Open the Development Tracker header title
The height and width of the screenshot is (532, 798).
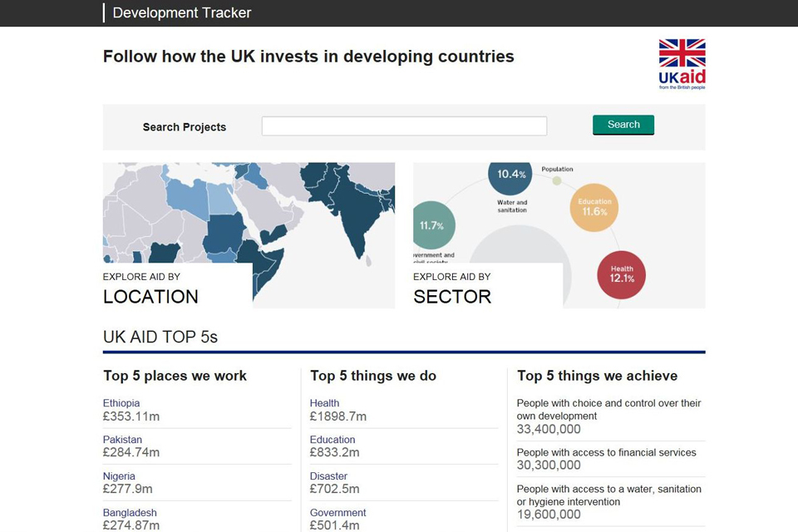[181, 12]
